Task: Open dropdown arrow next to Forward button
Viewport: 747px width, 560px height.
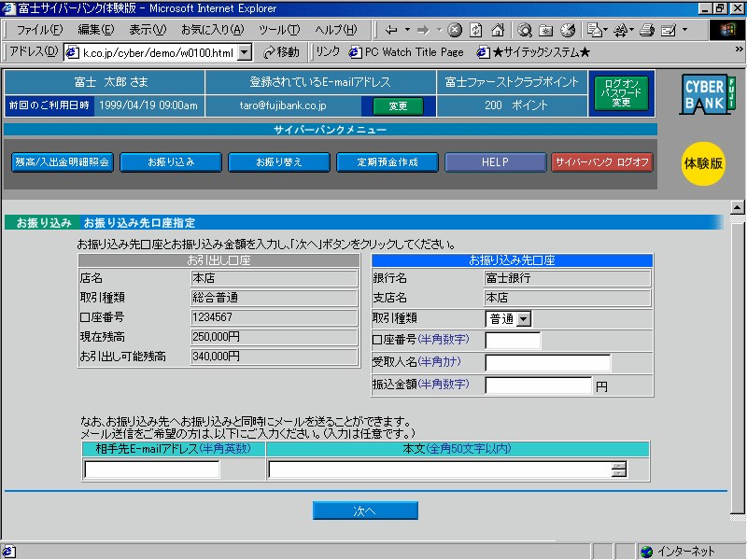Action: tap(439, 30)
